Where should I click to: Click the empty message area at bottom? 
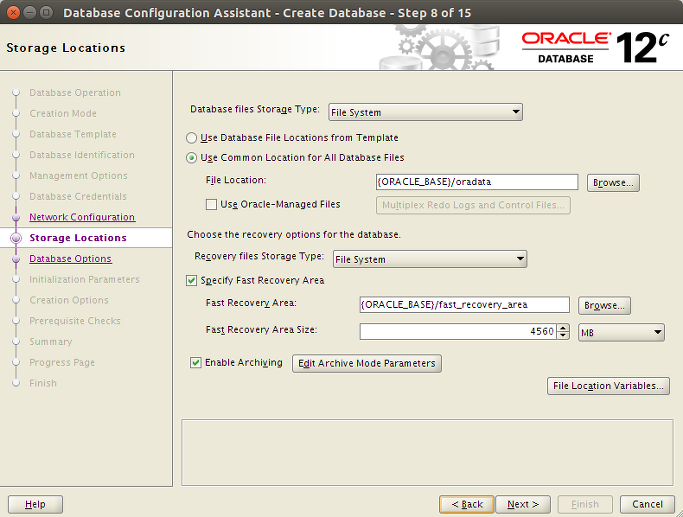click(x=427, y=452)
